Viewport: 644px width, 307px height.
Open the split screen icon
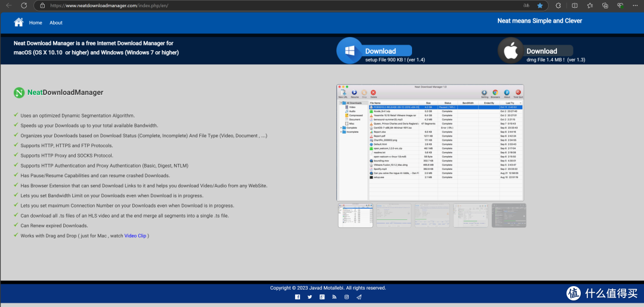click(x=575, y=6)
